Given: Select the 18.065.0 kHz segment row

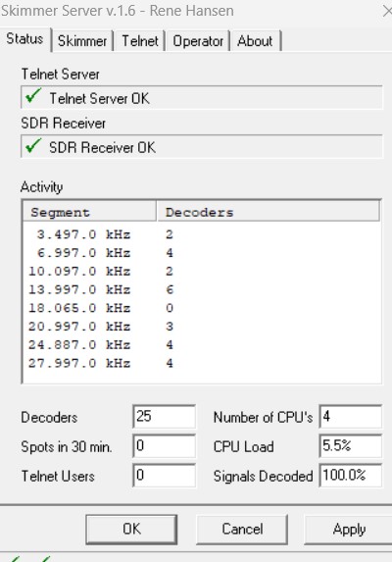Looking at the screenshot, I should [x=201, y=308].
